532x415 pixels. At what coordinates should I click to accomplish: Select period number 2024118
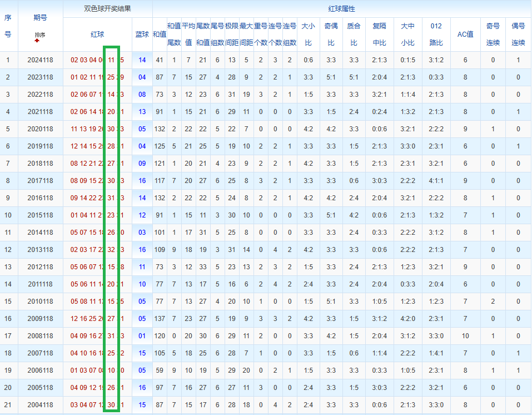click(41, 60)
